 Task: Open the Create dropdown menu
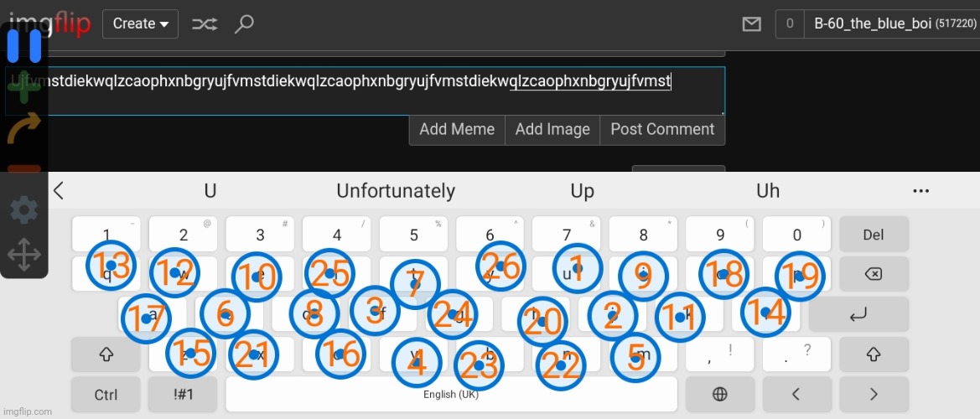pyautogui.click(x=140, y=23)
